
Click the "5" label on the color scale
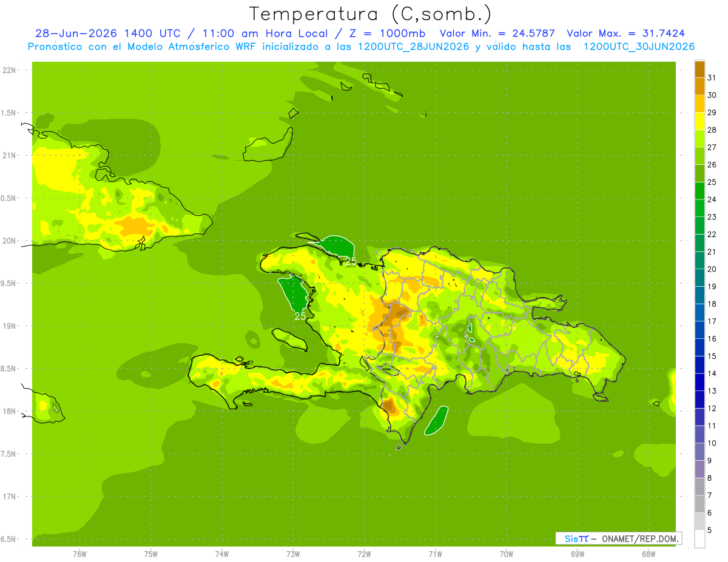point(709,530)
